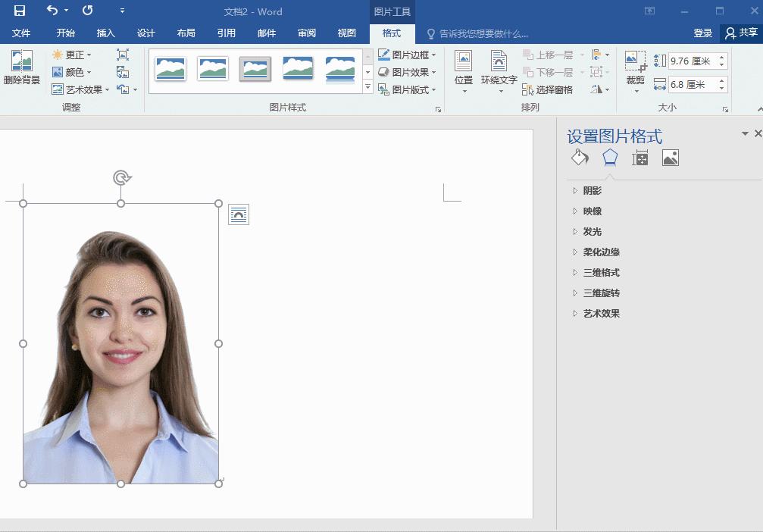The width and height of the screenshot is (763, 532).
Task: Click the 登录 sign-in link
Action: (702, 33)
